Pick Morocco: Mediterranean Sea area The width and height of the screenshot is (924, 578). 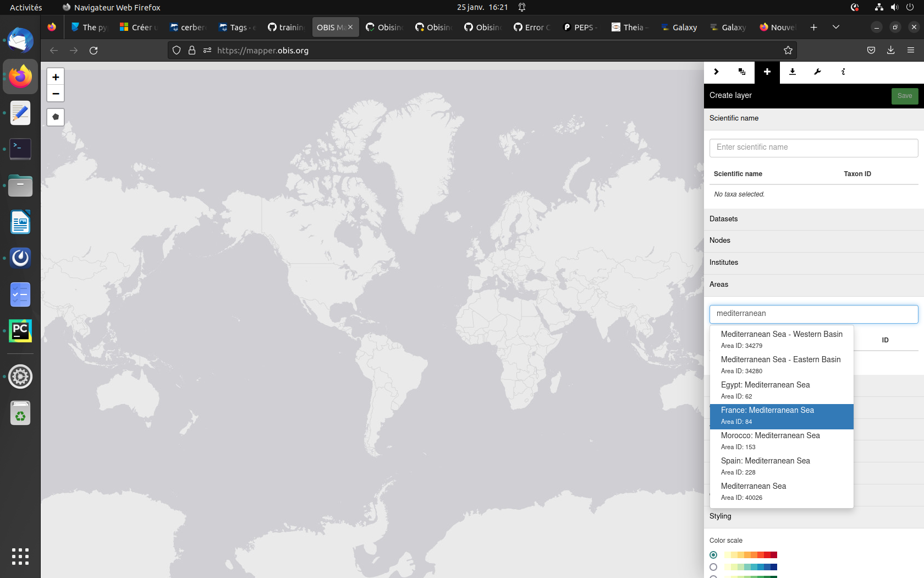click(x=782, y=441)
